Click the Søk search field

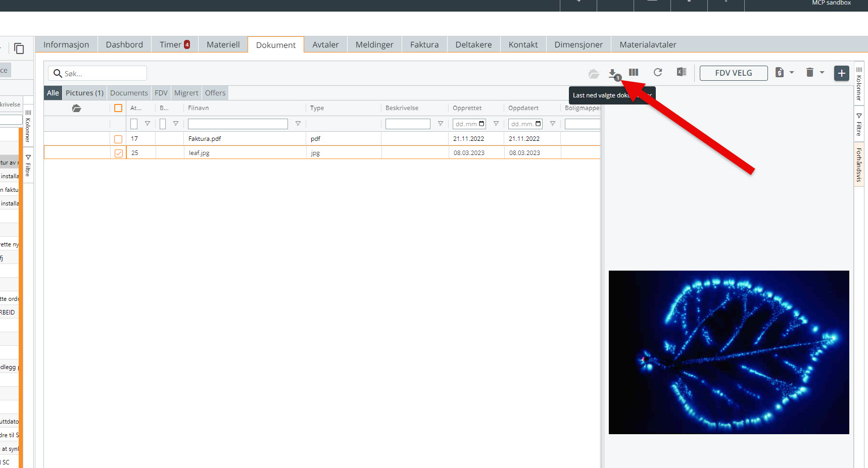(98, 73)
